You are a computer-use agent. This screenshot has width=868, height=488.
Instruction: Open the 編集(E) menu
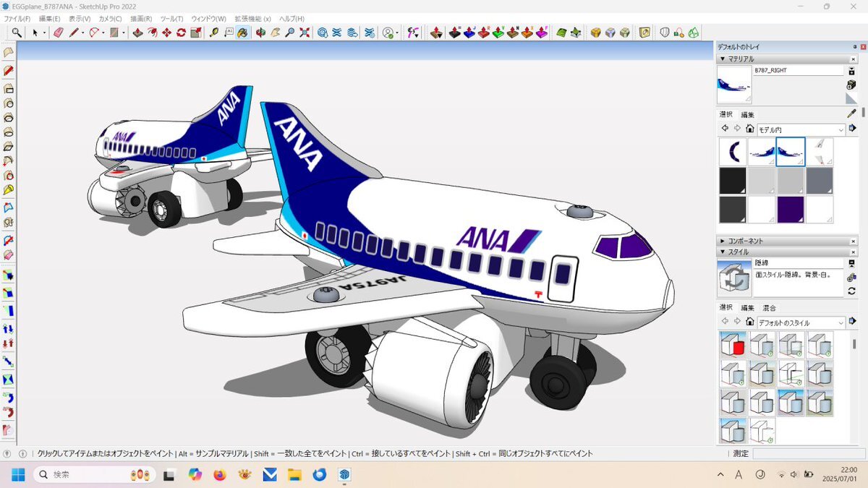50,18
